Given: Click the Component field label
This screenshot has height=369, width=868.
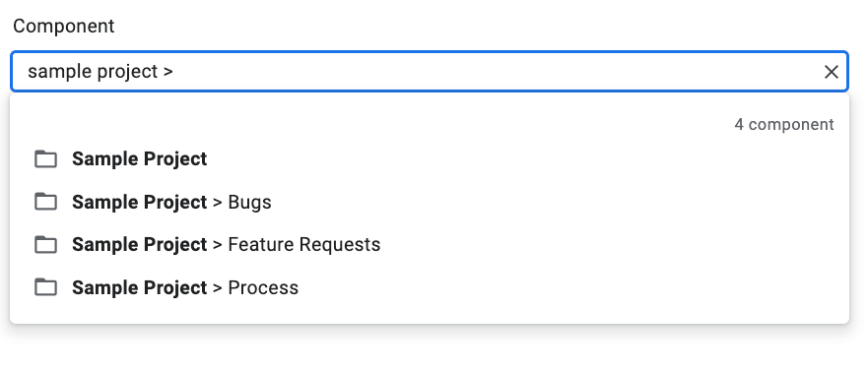Looking at the screenshot, I should (x=64, y=26).
